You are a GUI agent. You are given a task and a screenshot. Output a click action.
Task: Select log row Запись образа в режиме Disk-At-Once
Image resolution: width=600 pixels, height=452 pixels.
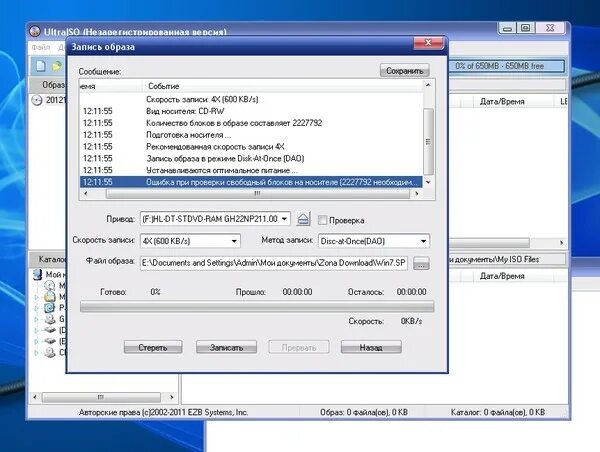tap(251, 158)
